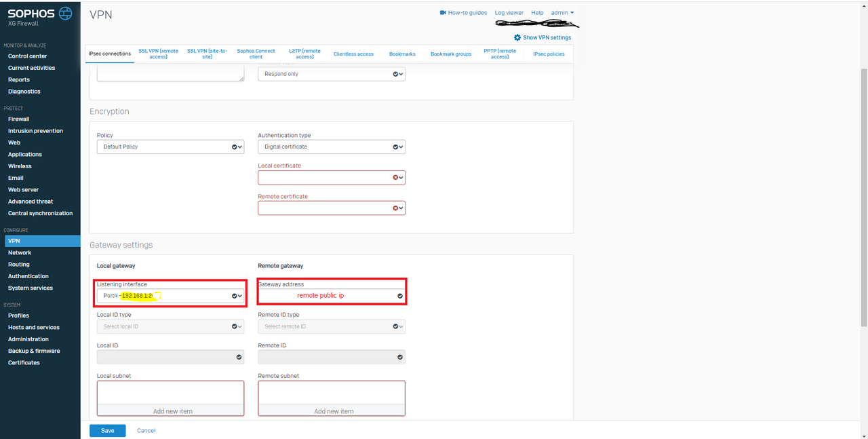
Task: Open How-to guides link
Action: tap(467, 12)
